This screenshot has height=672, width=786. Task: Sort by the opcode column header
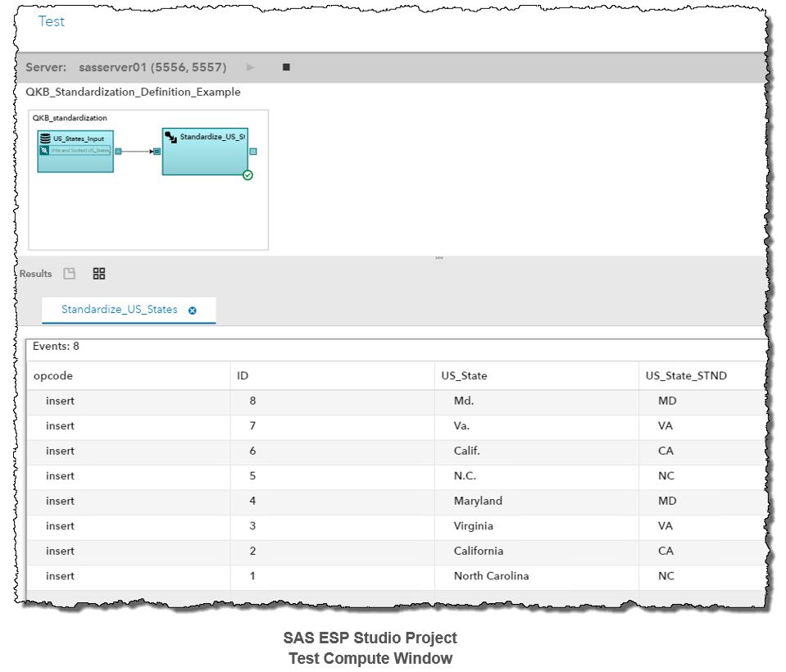click(x=53, y=375)
